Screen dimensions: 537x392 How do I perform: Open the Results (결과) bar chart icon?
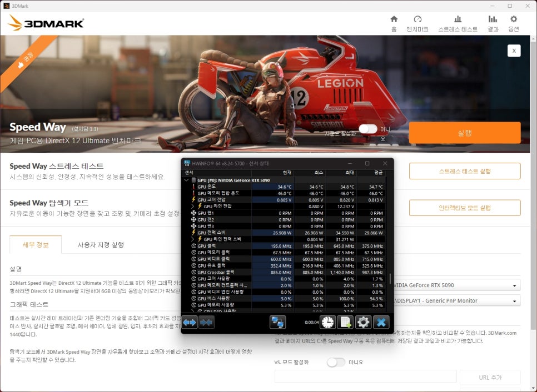(x=493, y=23)
